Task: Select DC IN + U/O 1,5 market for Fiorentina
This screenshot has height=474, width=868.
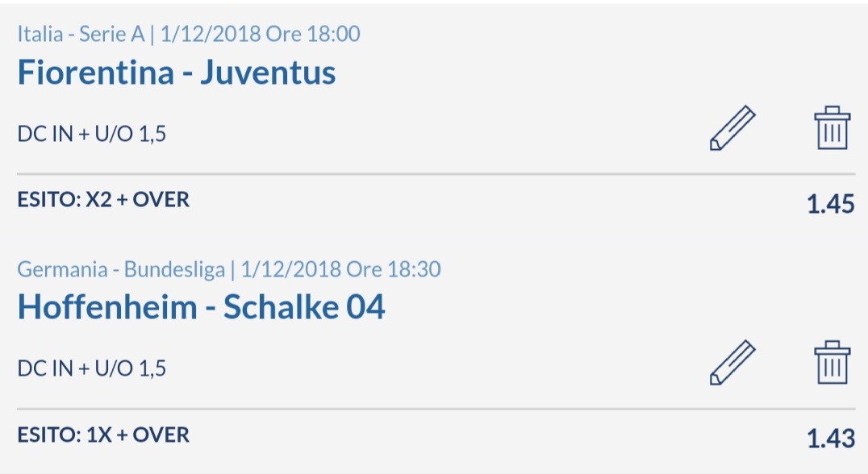Action: [x=92, y=134]
